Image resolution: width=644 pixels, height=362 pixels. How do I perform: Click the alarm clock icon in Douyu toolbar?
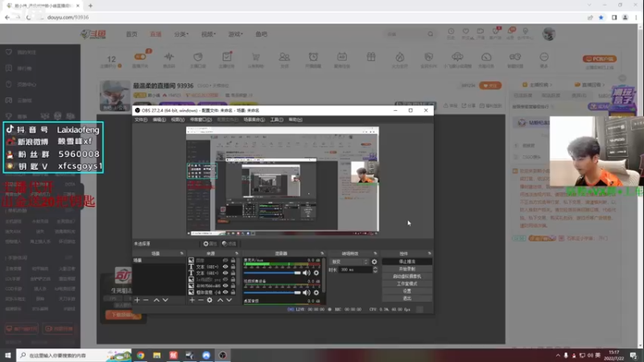(313, 57)
